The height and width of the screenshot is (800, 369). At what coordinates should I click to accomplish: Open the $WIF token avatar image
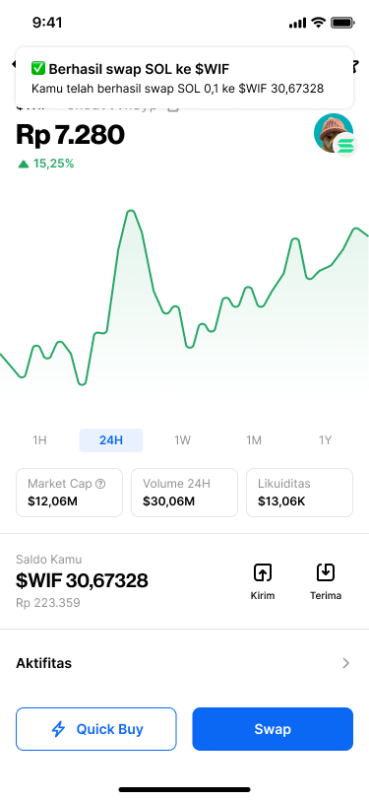pos(333,133)
